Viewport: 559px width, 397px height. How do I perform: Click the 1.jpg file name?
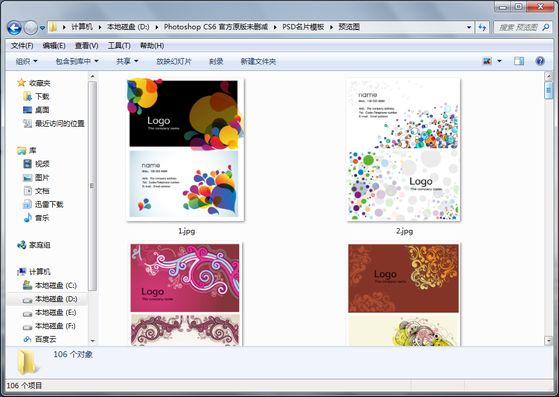tap(186, 231)
